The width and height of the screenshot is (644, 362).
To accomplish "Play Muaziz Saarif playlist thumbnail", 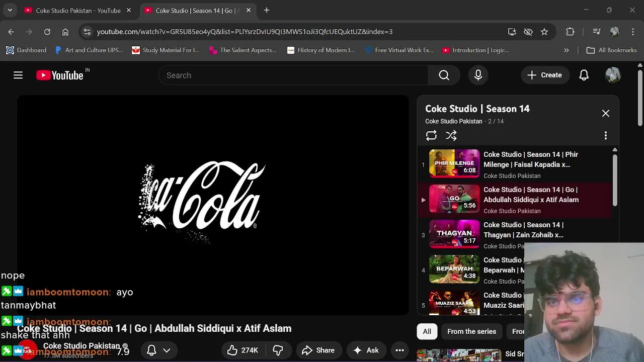I will click(x=454, y=303).
